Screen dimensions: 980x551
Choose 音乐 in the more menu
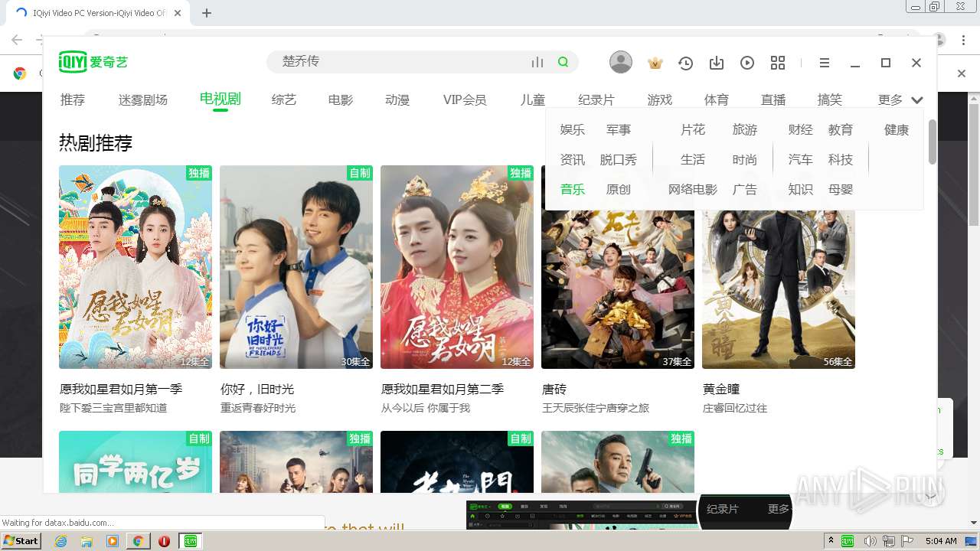click(x=573, y=190)
